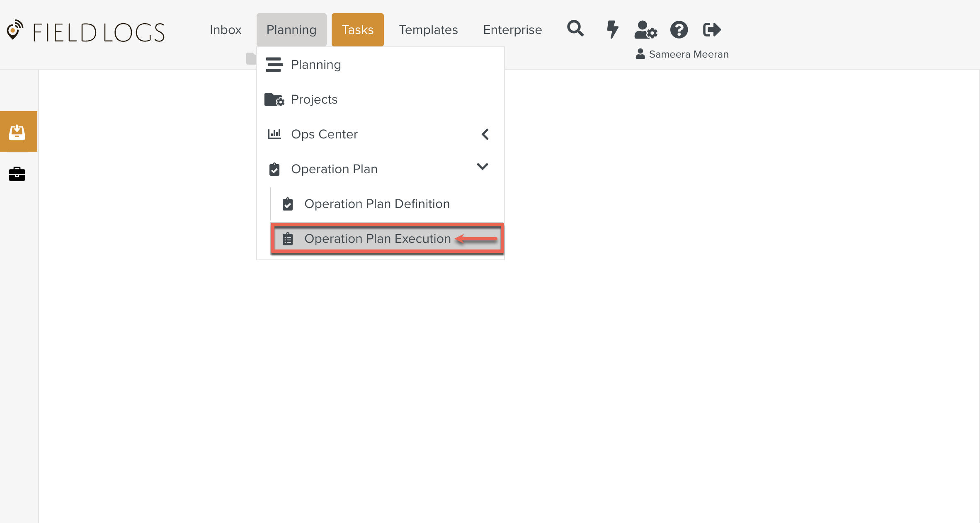Open the lightning bolt quick actions icon
Viewport: 980px width, 523px height.
point(612,29)
